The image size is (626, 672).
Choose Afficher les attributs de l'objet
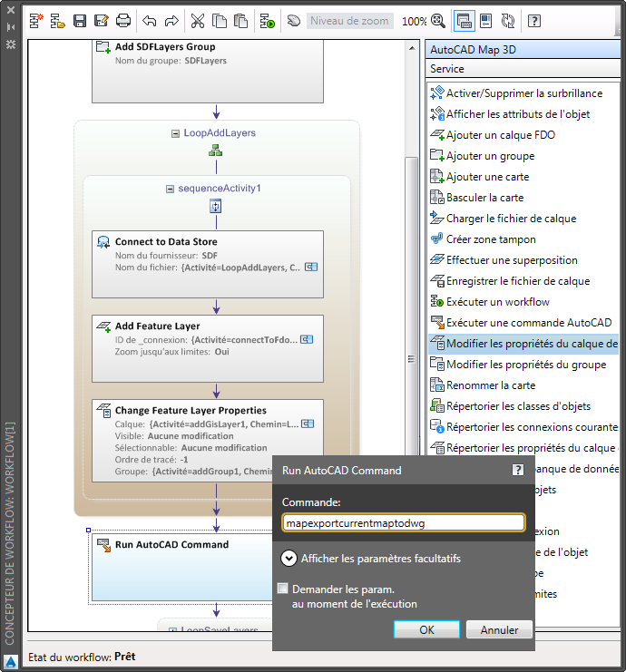tap(524, 114)
